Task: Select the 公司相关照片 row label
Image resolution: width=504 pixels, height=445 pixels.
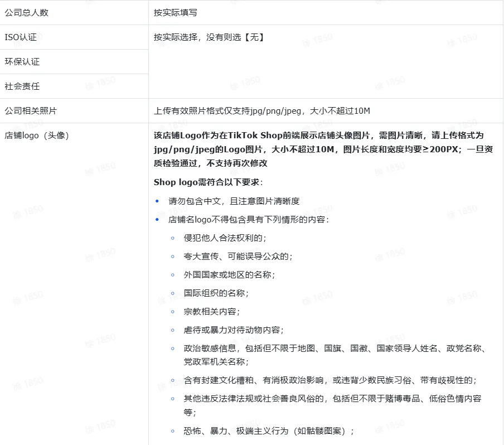Action: click(31, 111)
